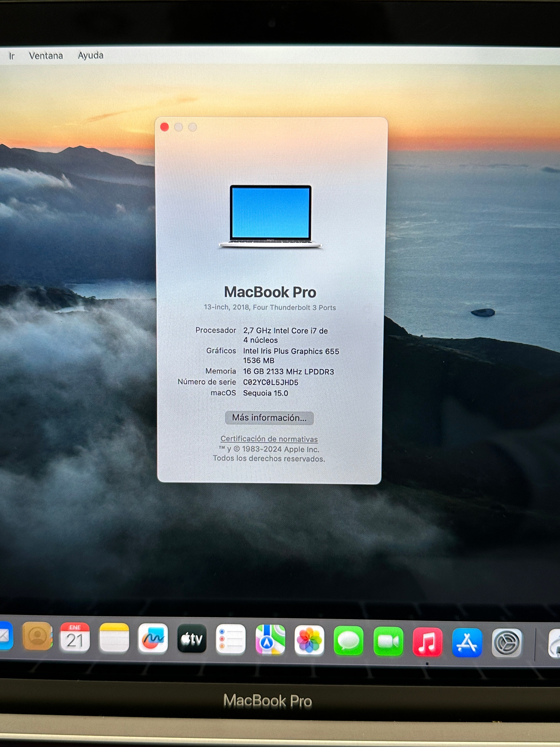The width and height of the screenshot is (560, 747).
Task: Click the Sequoia 15.0 macOS version text
Action: [266, 393]
